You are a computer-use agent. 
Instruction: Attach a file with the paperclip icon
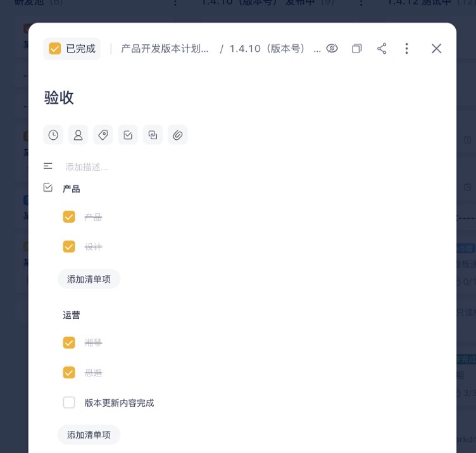click(178, 135)
